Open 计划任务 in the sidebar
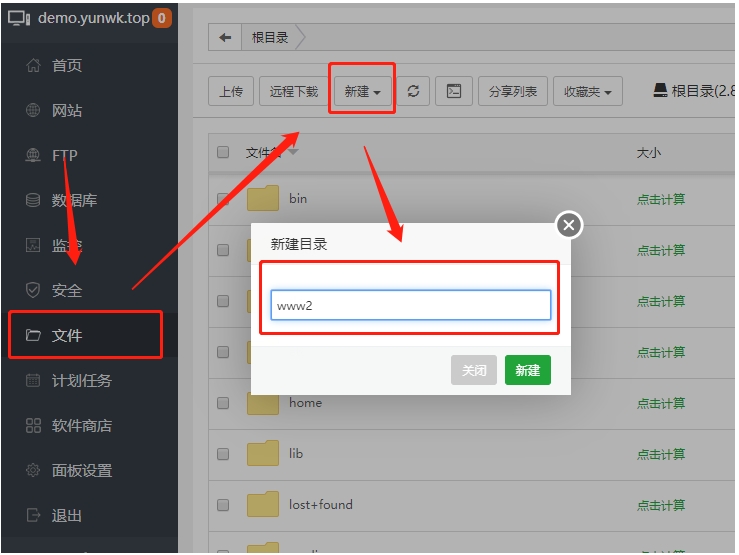Viewport: 739px width, 555px height. point(82,380)
